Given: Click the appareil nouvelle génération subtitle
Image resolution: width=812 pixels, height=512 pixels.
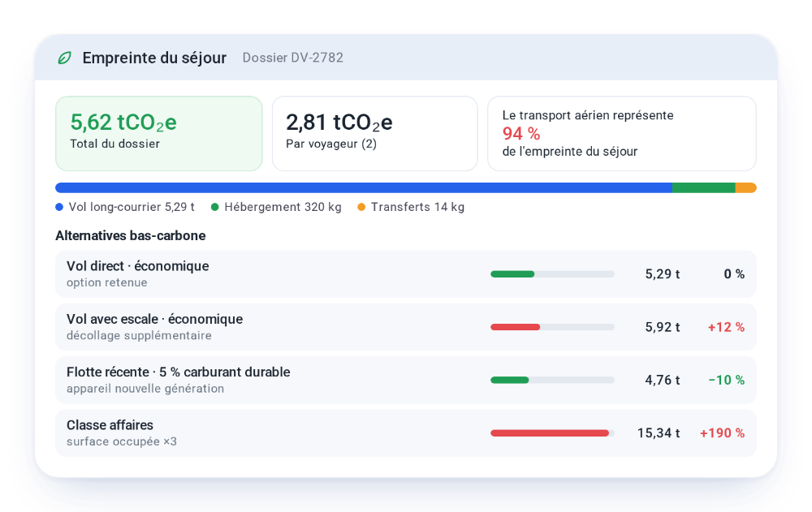Looking at the screenshot, I should click(145, 389).
